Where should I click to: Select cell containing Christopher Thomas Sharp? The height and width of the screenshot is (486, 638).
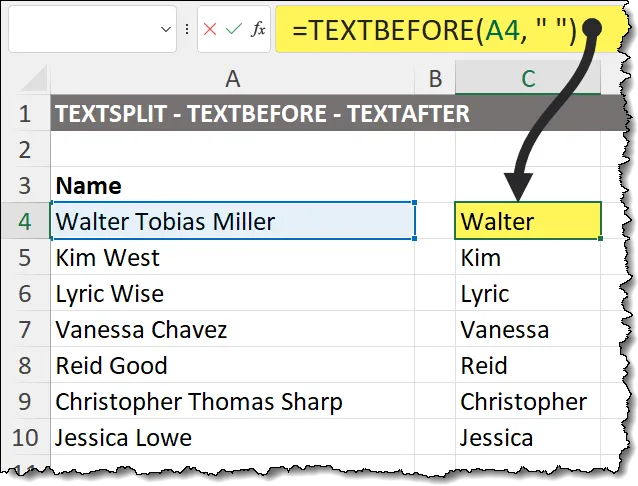pyautogui.click(x=232, y=401)
